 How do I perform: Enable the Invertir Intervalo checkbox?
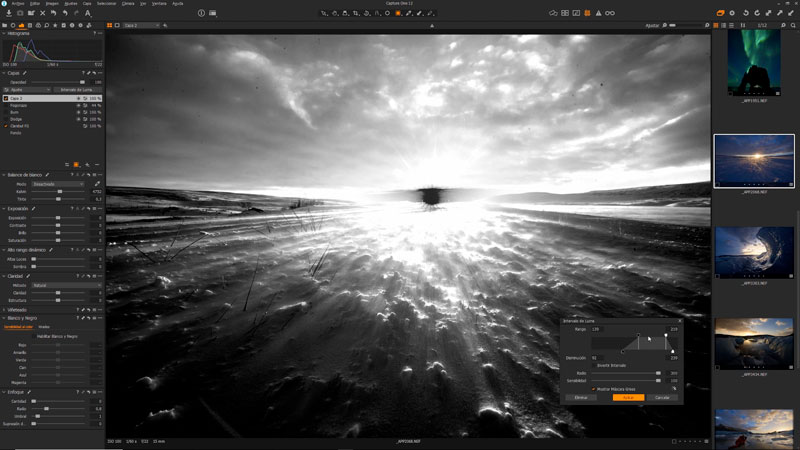coord(593,365)
